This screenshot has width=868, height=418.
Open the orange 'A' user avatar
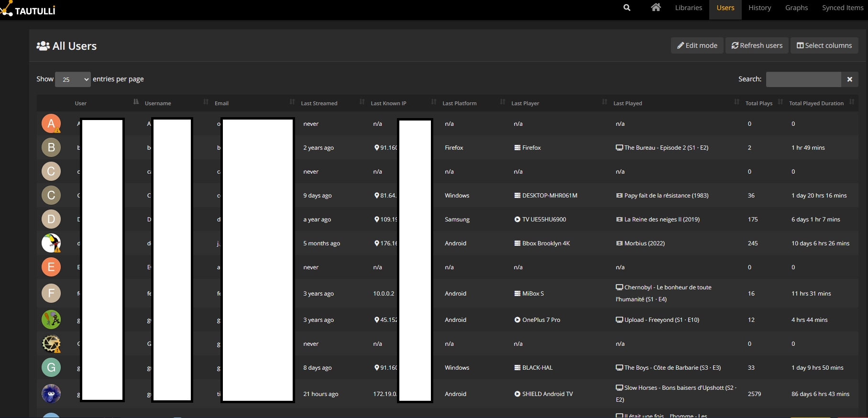[51, 123]
